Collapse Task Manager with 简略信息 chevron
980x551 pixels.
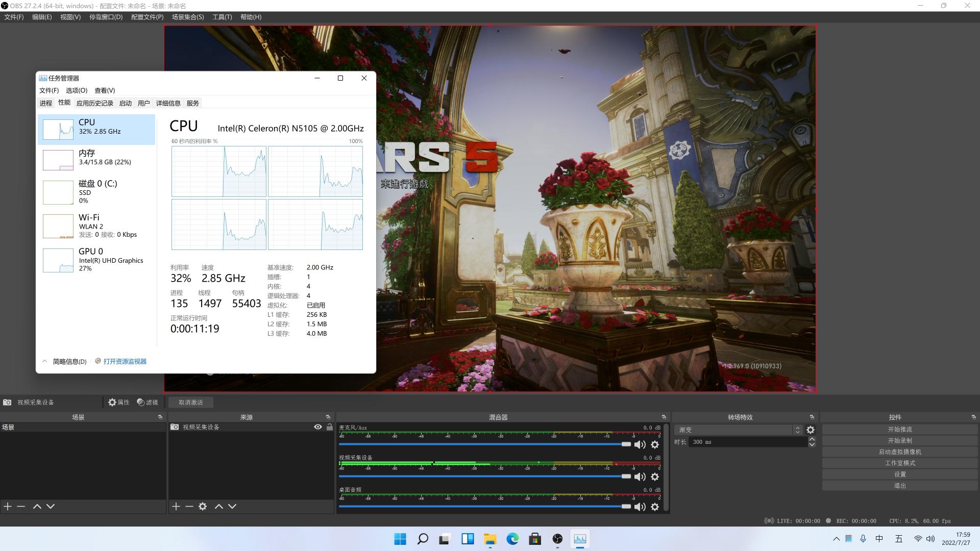pyautogui.click(x=44, y=361)
